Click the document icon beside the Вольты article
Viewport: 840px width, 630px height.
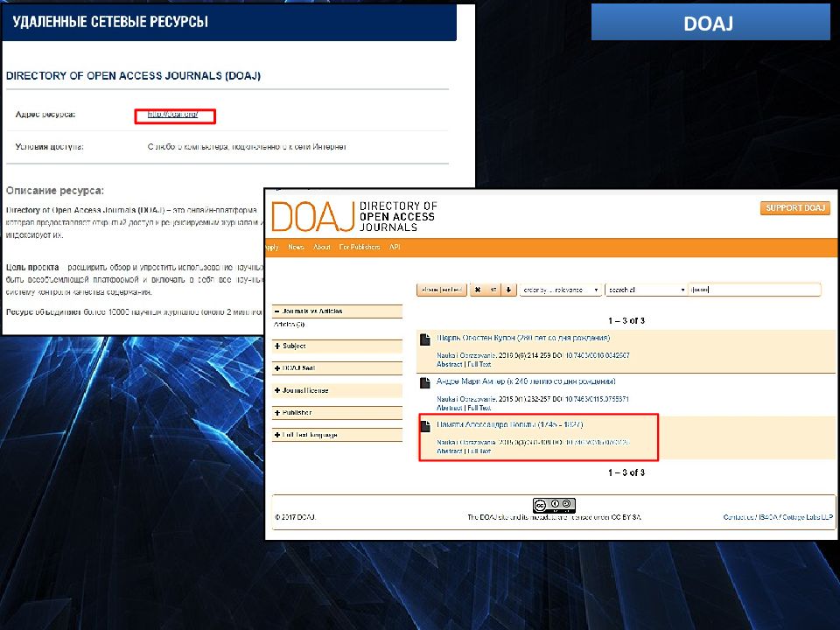[425, 426]
